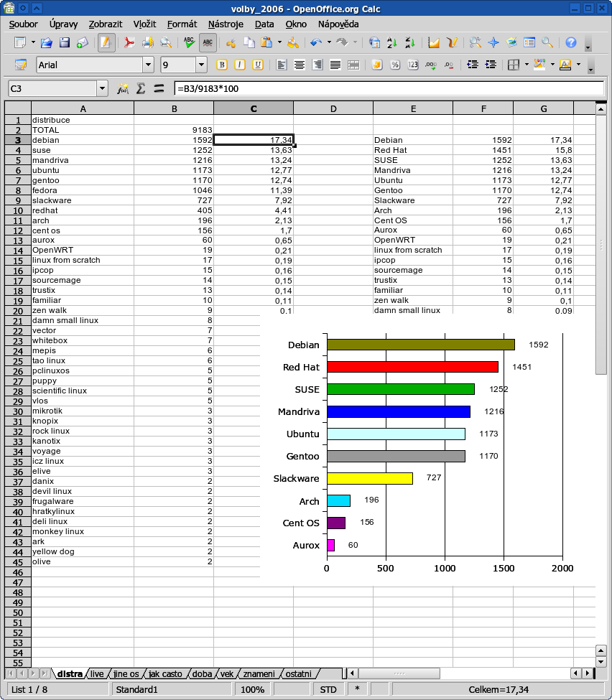
Task: Open the font size dropdown
Action: pyautogui.click(x=202, y=65)
